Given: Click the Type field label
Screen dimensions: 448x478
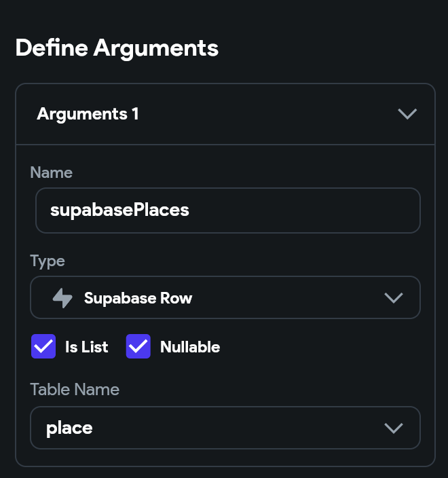Looking at the screenshot, I should point(48,261).
